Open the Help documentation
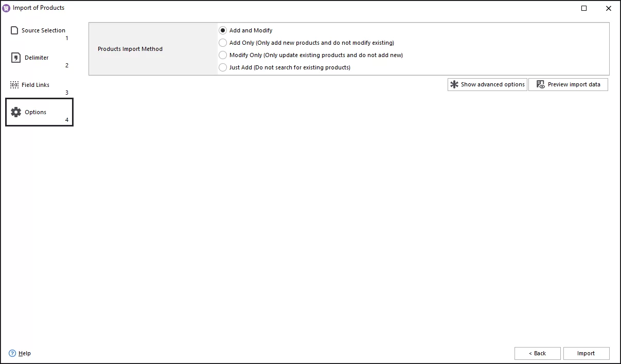The width and height of the screenshot is (621, 364). tap(23, 353)
